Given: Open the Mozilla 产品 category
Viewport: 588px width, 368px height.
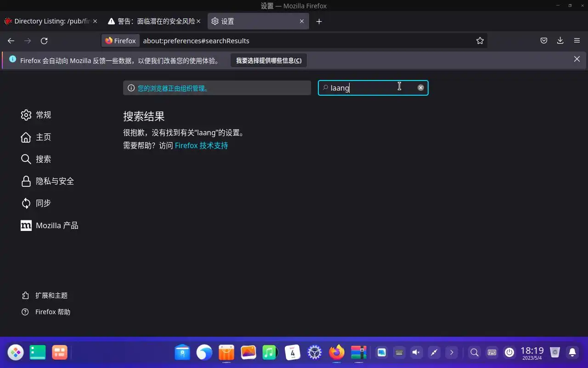Looking at the screenshot, I should [x=50, y=225].
